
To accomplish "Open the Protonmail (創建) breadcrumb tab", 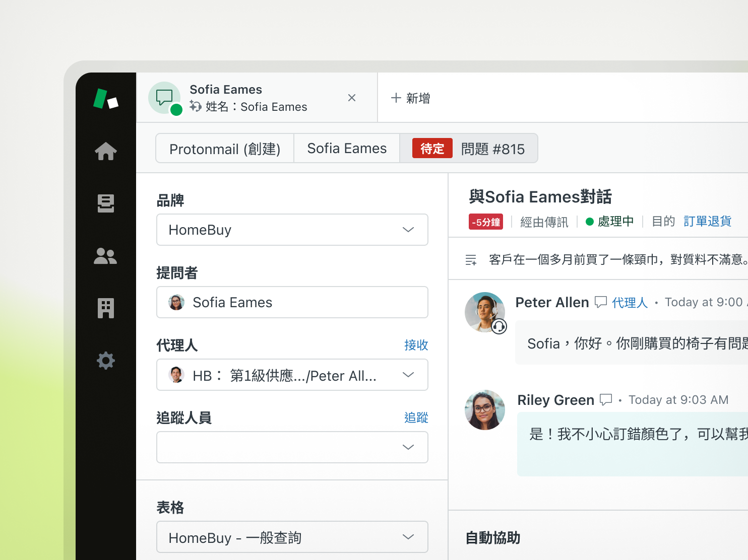I will 225,149.
